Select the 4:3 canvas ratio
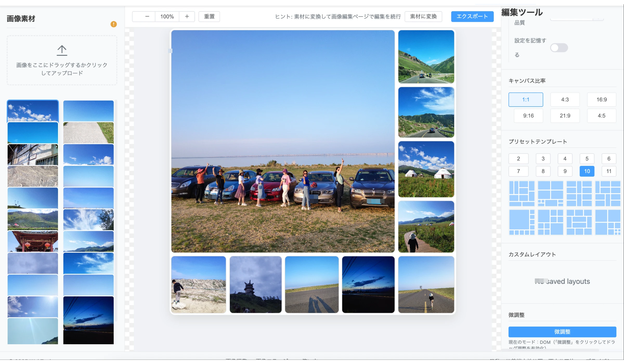This screenshot has width=624, height=364. (565, 100)
